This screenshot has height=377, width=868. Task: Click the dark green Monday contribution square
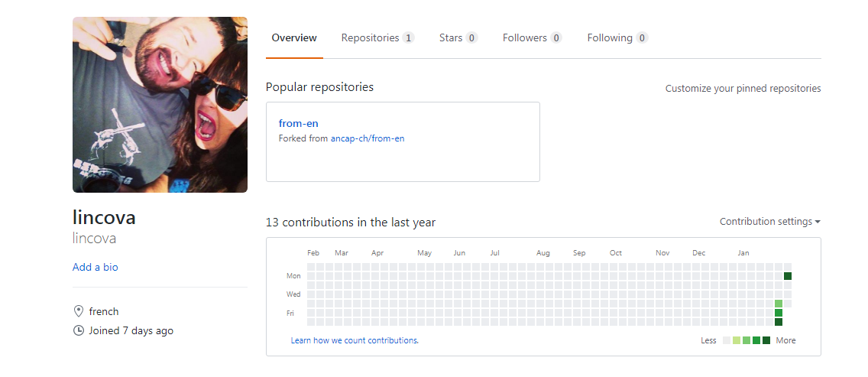coord(788,276)
